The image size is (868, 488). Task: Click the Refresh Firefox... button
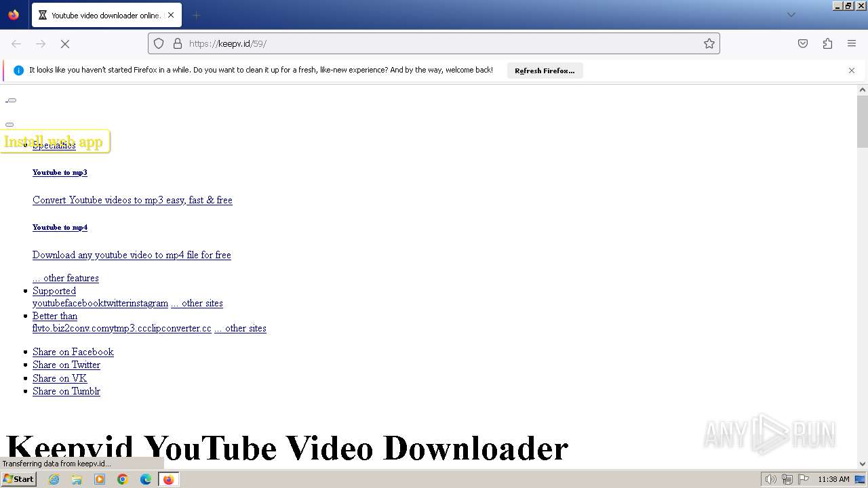coord(545,70)
